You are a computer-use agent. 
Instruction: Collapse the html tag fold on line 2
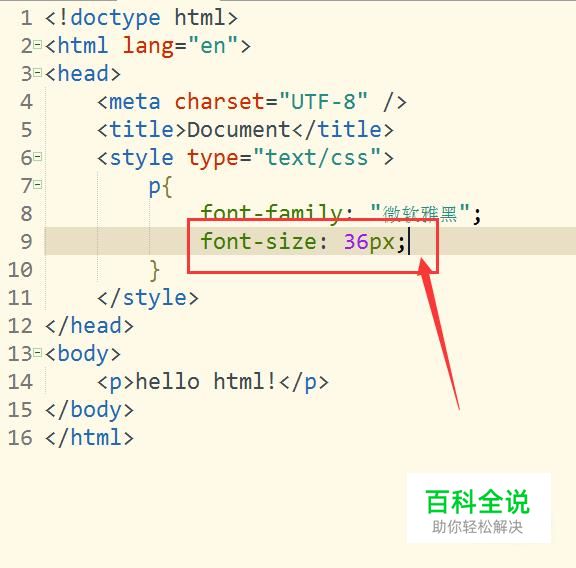coord(37,44)
